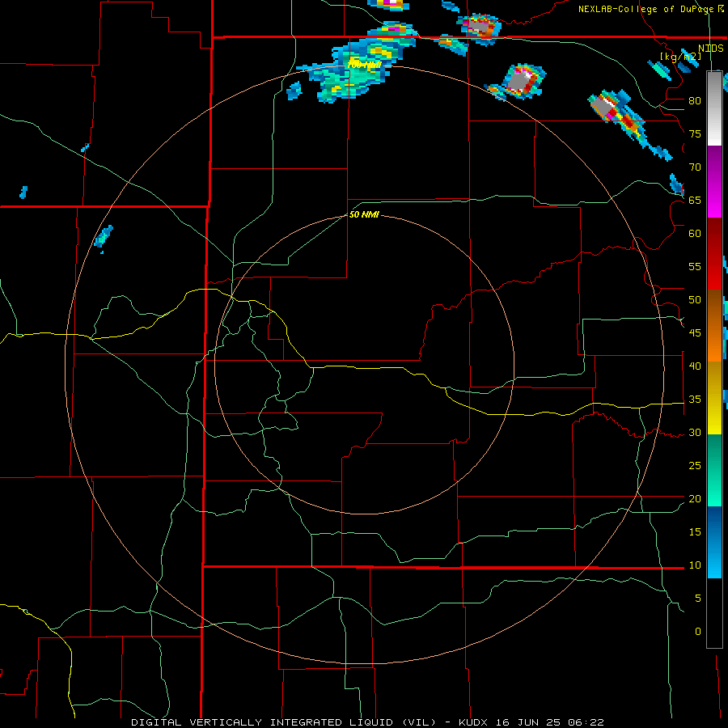Click the legend value 45
728x728 pixels.
point(695,333)
